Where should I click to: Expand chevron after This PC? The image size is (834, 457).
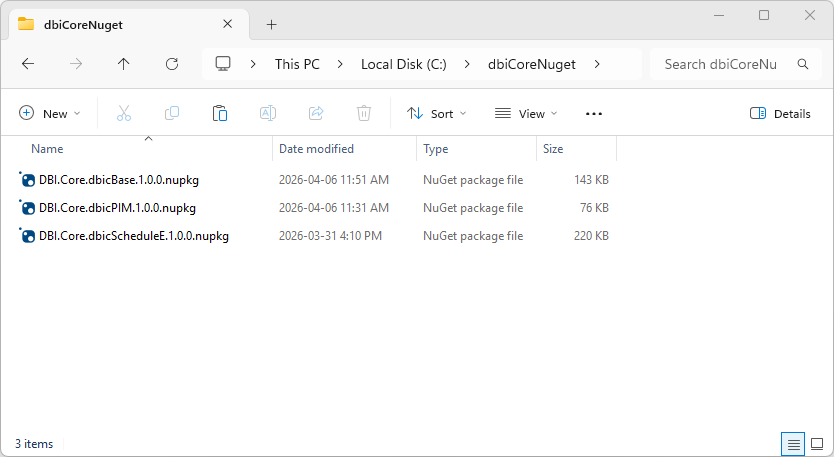pyautogui.click(x=340, y=64)
